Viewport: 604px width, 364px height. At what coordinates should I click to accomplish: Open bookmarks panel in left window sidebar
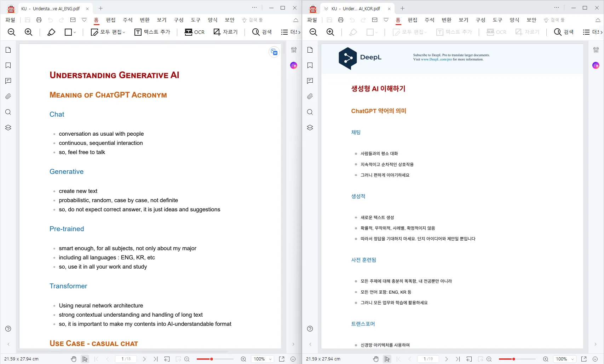click(x=8, y=65)
